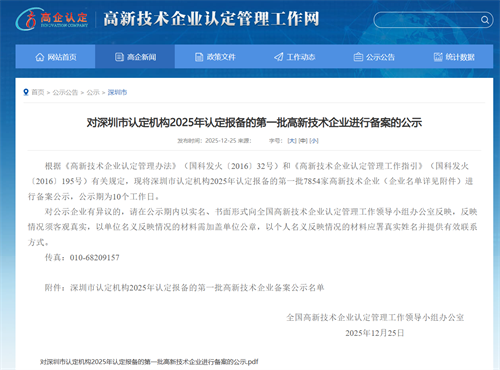Open the 高企新闻 menu tab
Image resolution: width=500 pixels, height=370 pixels.
pyautogui.click(x=135, y=57)
